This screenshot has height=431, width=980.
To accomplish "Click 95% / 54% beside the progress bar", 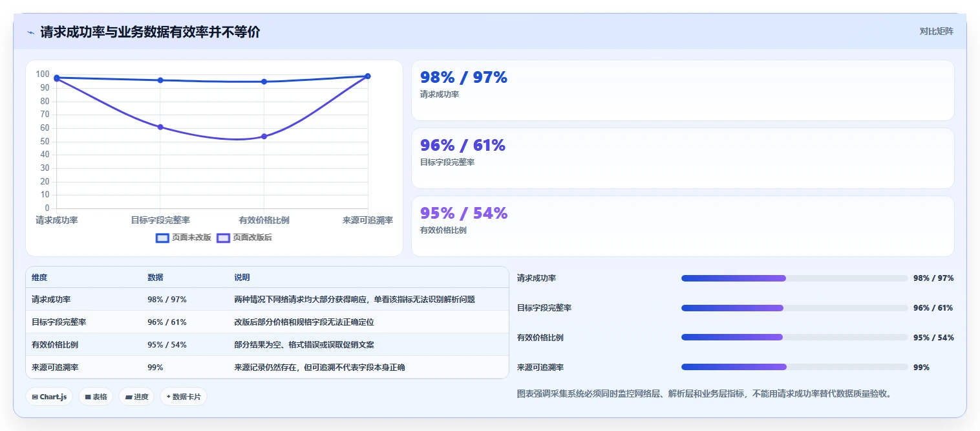I will pos(933,337).
